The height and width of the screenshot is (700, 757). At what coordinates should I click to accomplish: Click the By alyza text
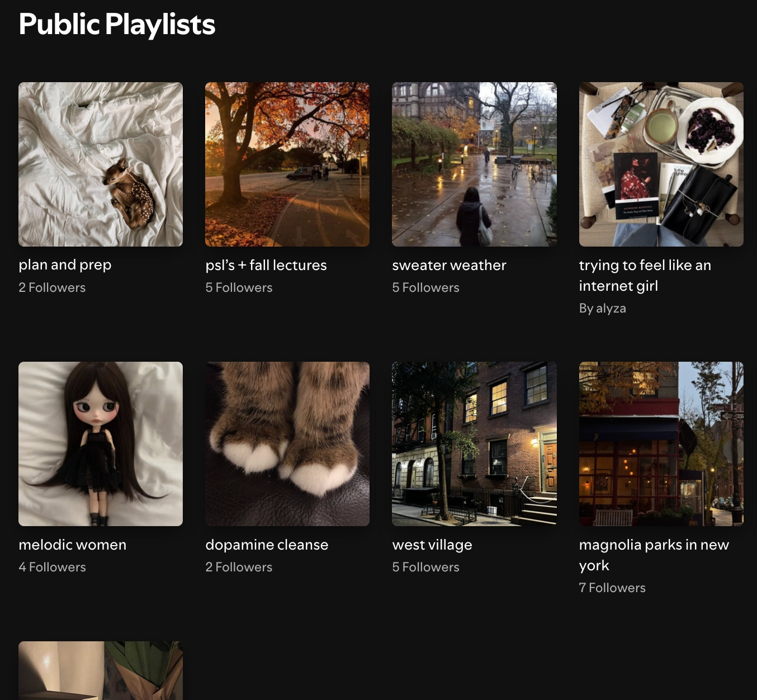603,308
